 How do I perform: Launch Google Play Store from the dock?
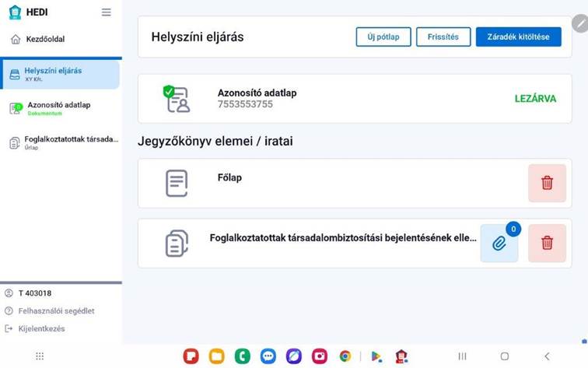(x=376, y=356)
